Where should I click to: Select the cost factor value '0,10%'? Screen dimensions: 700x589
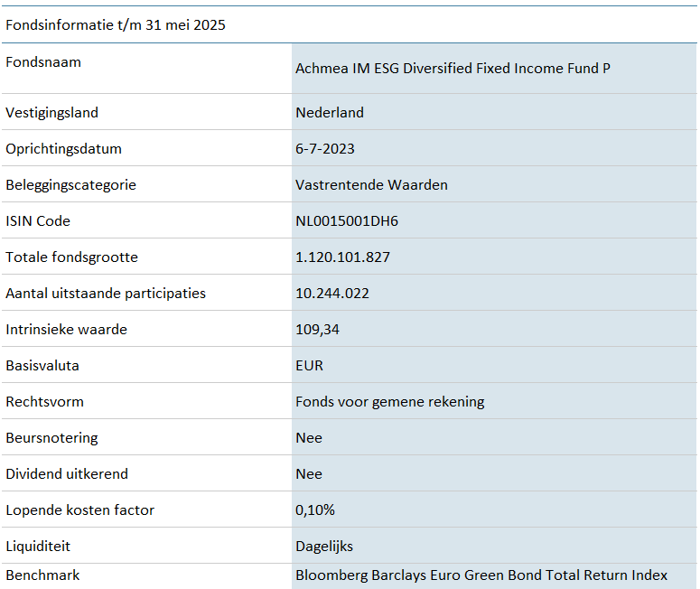315,510
